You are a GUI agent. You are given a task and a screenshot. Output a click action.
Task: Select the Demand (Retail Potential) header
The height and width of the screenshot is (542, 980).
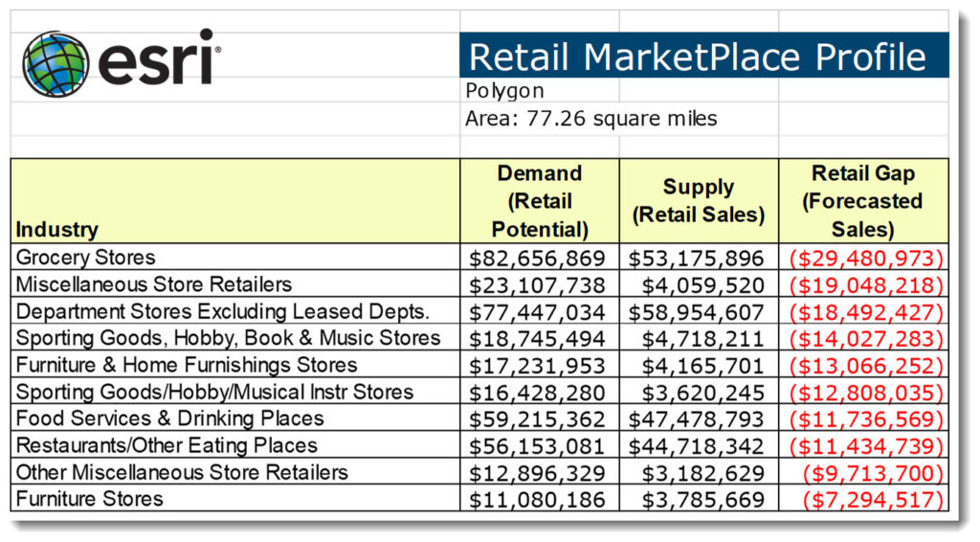(540, 201)
